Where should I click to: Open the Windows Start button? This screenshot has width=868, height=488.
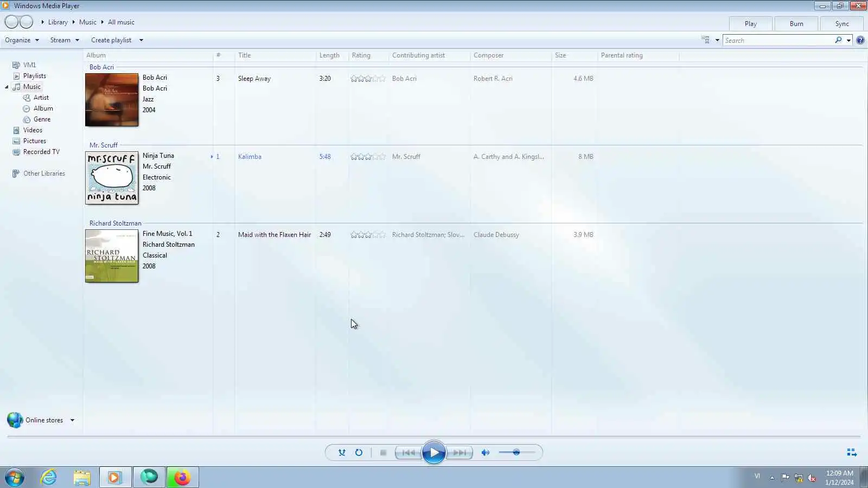point(15,478)
